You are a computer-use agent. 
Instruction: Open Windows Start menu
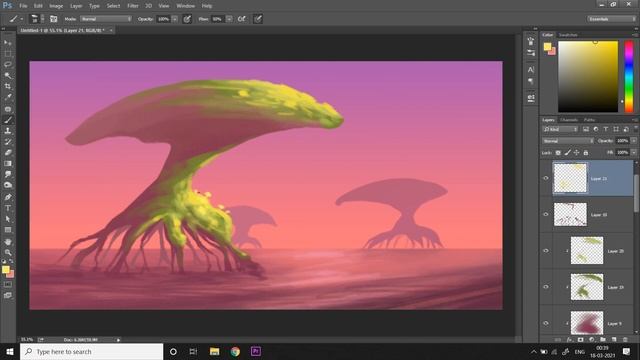(10, 351)
